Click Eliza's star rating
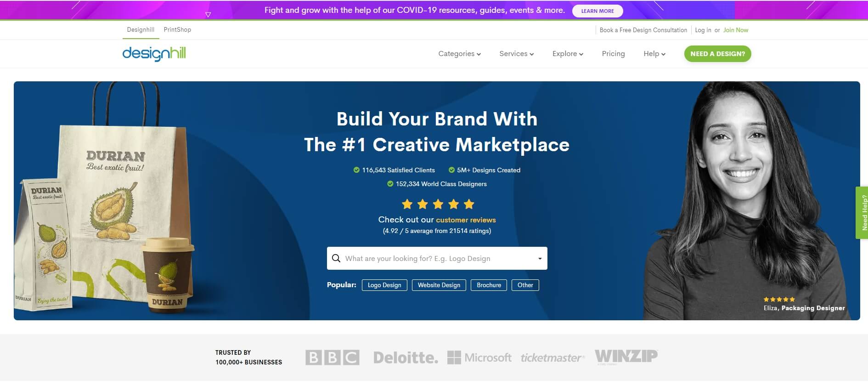 [779, 299]
